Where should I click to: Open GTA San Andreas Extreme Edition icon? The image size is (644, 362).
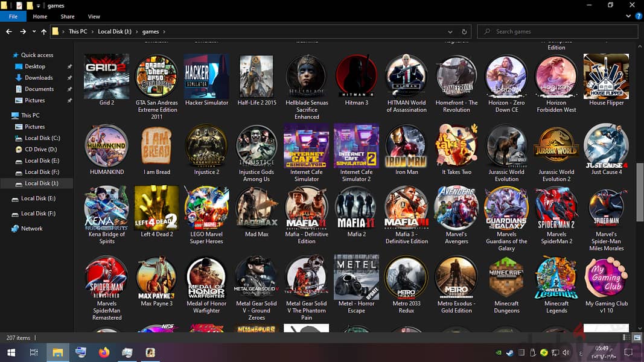coord(156,77)
